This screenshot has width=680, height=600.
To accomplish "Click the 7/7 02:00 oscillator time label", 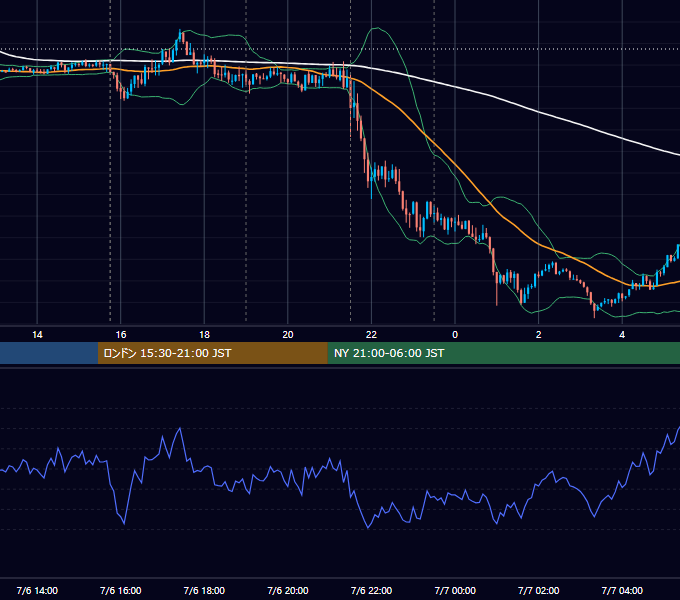I will [x=539, y=590].
